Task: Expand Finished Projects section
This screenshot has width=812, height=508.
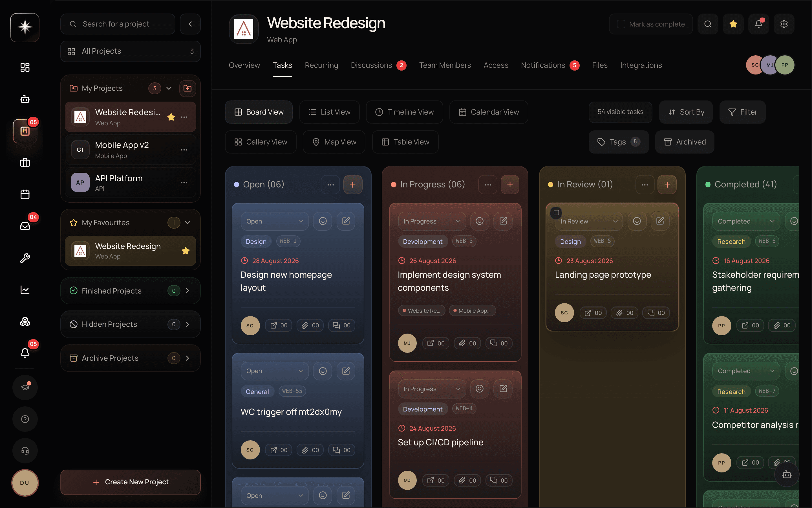Action: point(187,291)
